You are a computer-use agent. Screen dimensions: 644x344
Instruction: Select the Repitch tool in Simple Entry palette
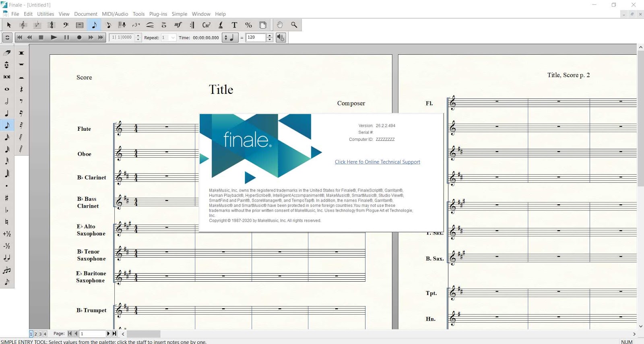pos(7,65)
